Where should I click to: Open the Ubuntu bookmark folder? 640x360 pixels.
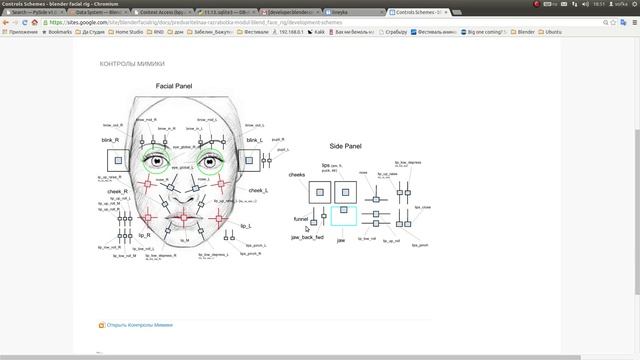(x=550, y=32)
